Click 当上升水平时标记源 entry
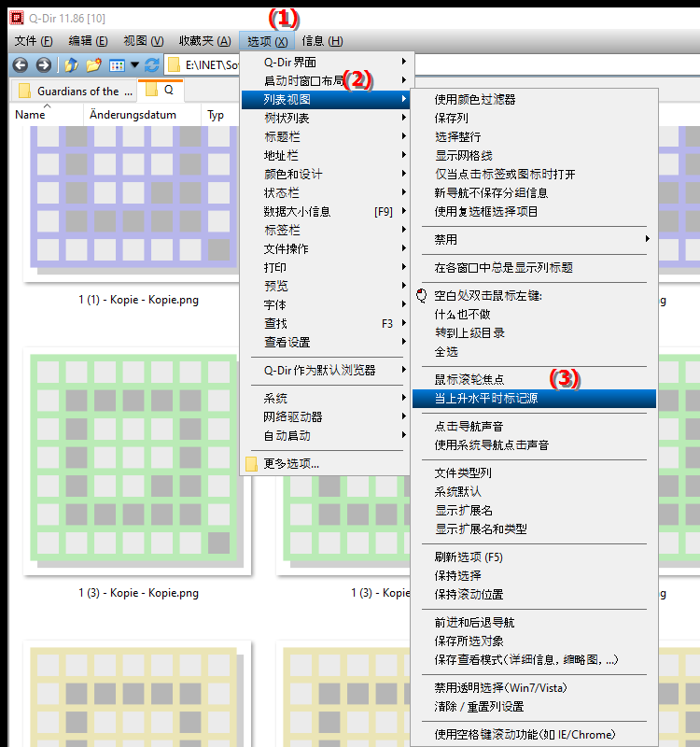700x747 pixels. (534, 399)
